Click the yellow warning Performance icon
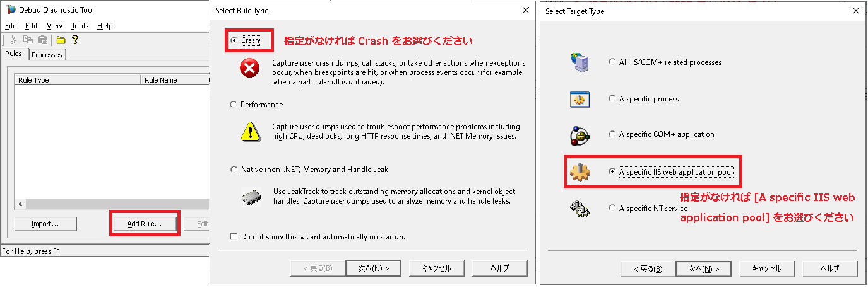The width and height of the screenshot is (868, 288). point(250,131)
